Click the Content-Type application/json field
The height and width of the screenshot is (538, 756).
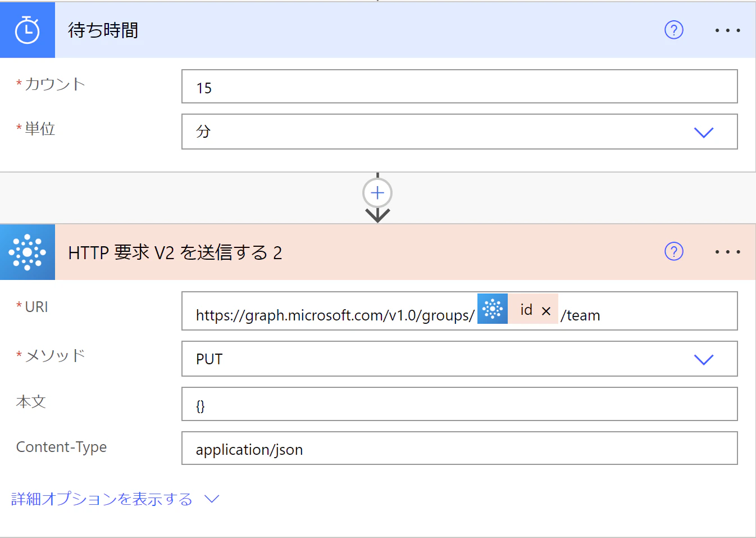(459, 448)
